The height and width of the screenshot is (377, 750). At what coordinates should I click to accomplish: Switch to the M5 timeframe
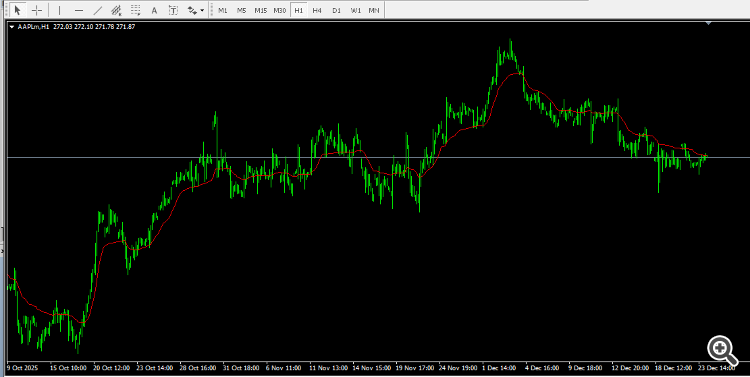pos(242,10)
